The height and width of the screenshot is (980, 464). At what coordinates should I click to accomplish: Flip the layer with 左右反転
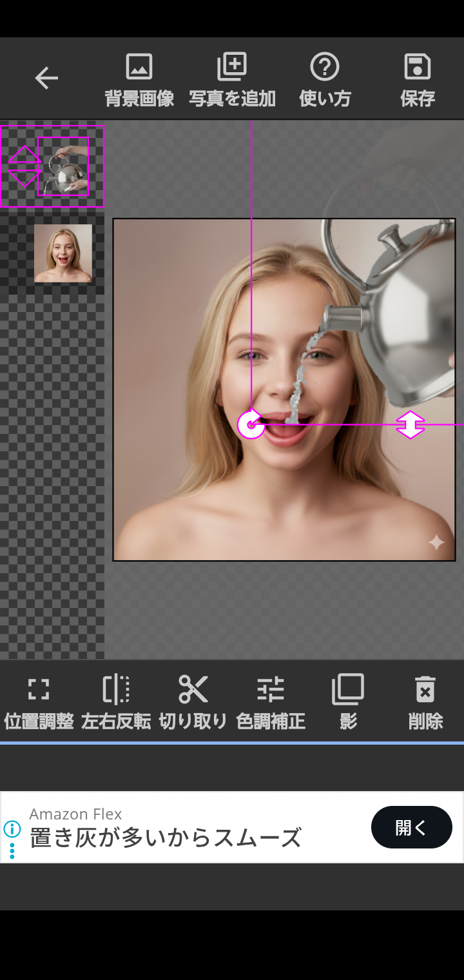[116, 703]
